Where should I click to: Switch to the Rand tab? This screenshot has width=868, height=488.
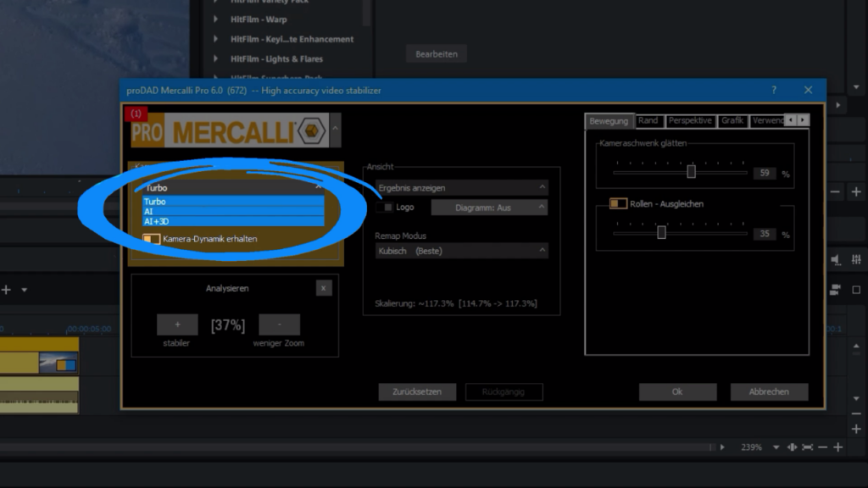click(x=648, y=120)
